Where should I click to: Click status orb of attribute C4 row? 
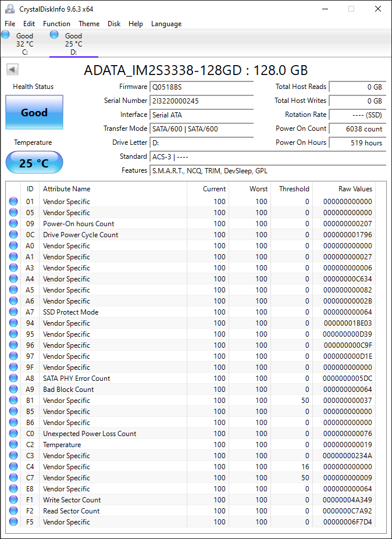pyautogui.click(x=13, y=466)
